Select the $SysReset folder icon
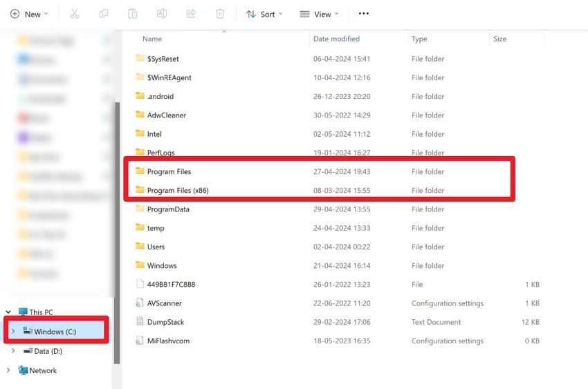Screen dimensions: 588x389 tap(140, 58)
